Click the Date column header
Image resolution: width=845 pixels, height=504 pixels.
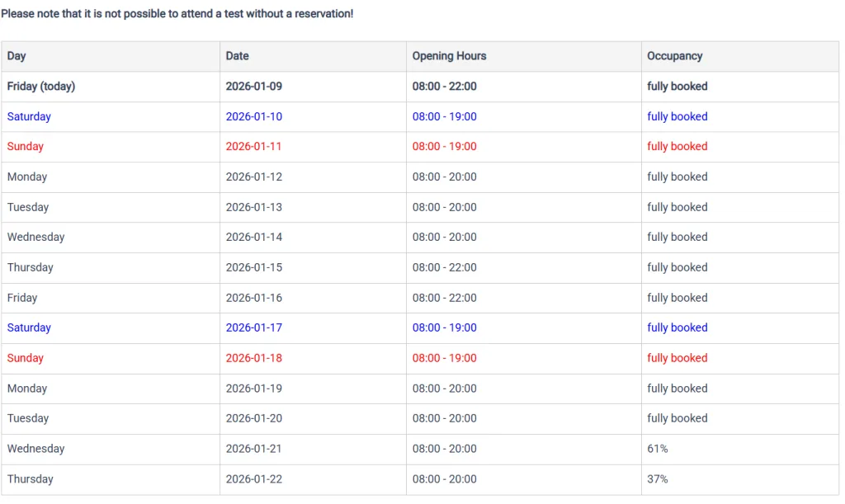[x=237, y=56]
